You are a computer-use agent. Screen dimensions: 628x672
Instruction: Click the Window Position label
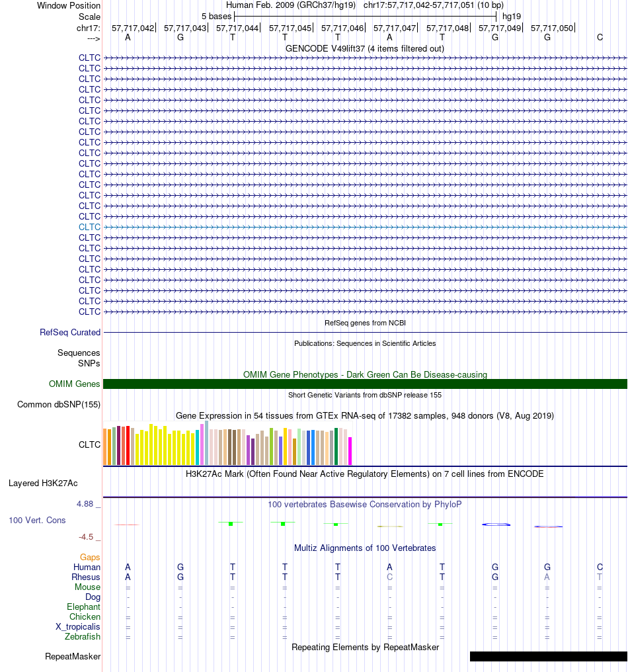click(x=69, y=5)
